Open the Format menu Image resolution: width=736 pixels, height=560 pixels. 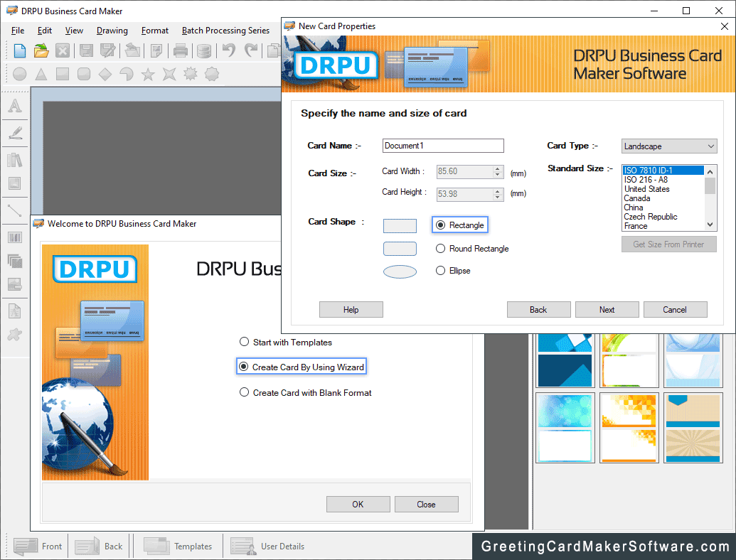click(x=155, y=31)
